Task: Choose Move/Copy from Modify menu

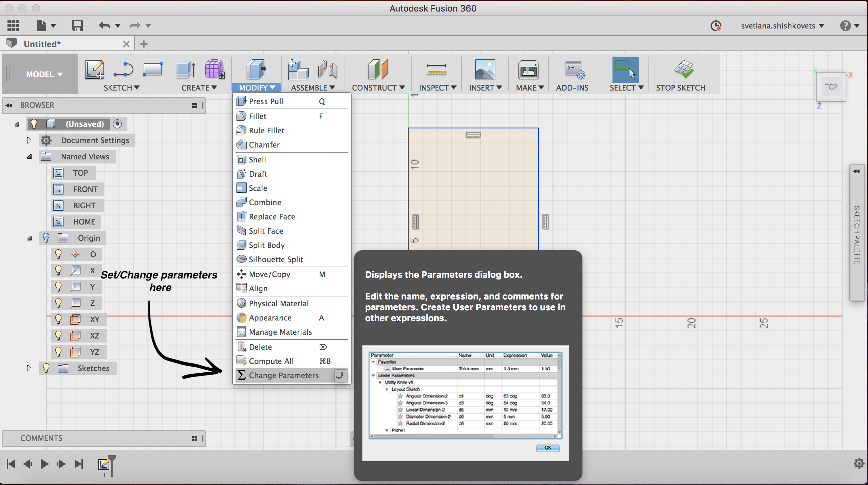Action: [x=292, y=274]
